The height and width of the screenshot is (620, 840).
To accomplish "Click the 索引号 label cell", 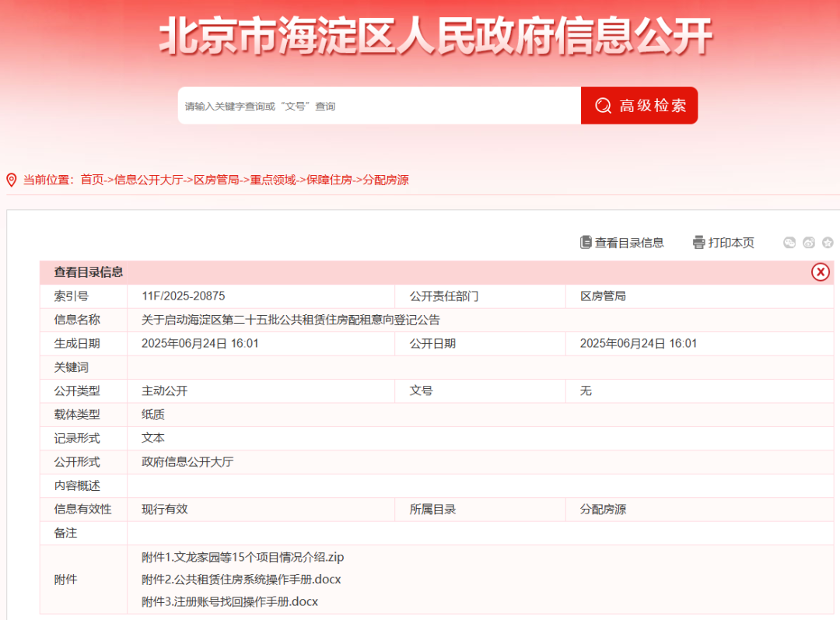I will pyautogui.click(x=83, y=296).
